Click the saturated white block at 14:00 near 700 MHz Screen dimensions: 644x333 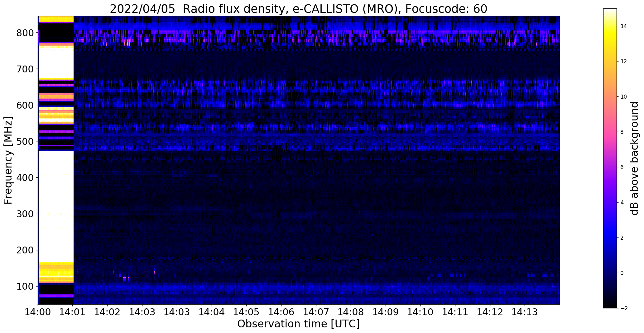(56, 62)
